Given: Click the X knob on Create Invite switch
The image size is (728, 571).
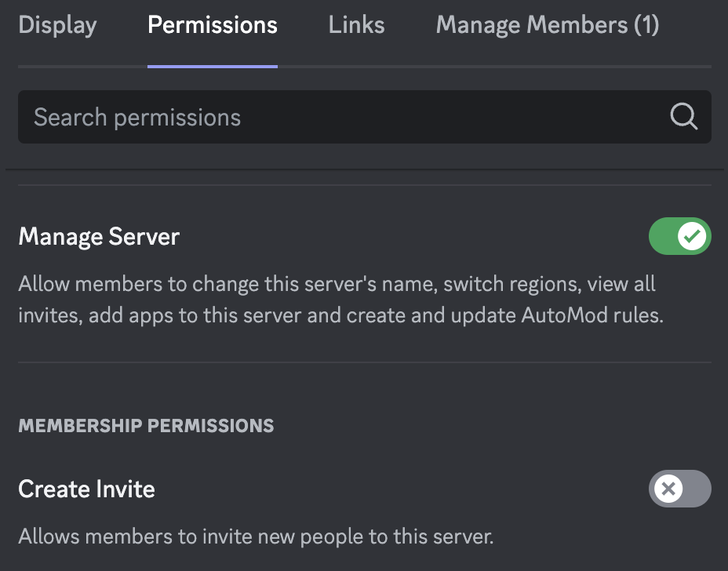Looking at the screenshot, I should pyautogui.click(x=668, y=489).
